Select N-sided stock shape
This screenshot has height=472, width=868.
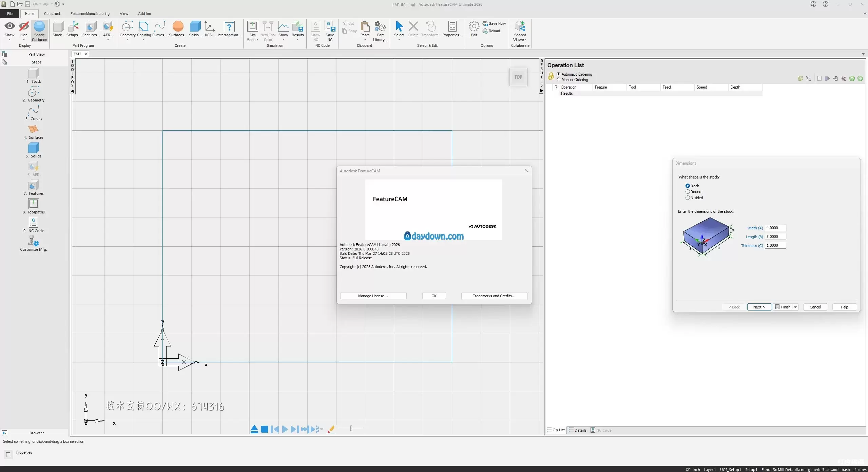click(688, 198)
